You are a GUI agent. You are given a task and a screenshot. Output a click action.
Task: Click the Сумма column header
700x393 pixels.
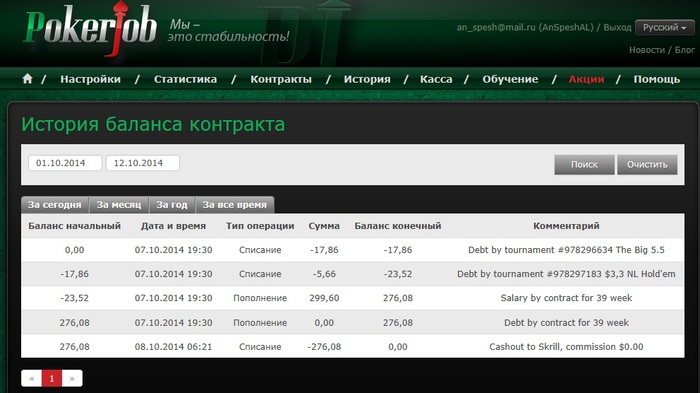tap(324, 226)
